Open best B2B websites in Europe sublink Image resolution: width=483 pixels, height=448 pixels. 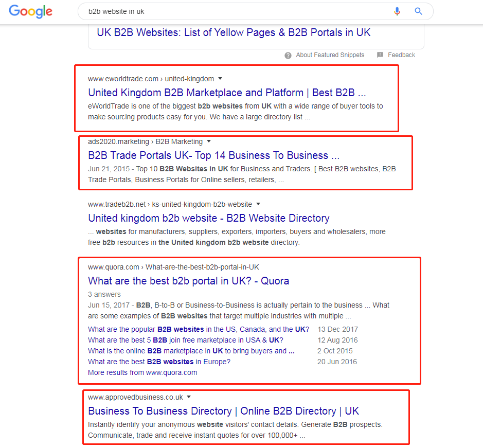pos(159,362)
